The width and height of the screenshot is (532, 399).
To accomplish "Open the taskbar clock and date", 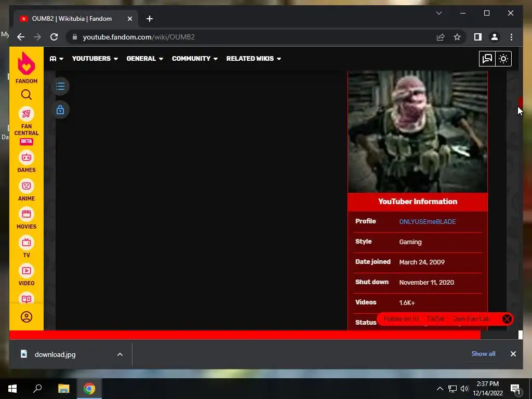I will coord(487,389).
